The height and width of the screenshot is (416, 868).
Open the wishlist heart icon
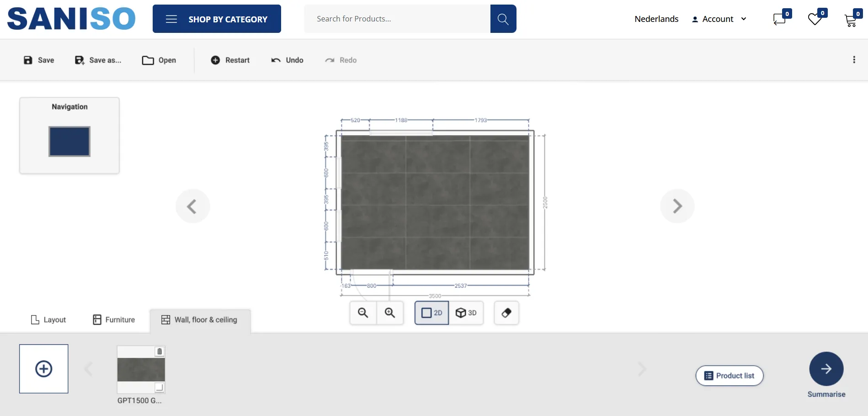[815, 19]
